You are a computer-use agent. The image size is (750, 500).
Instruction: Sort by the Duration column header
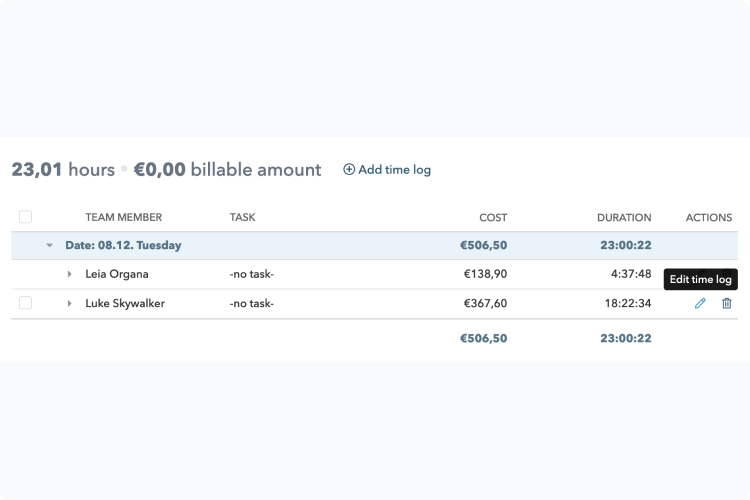[624, 218]
